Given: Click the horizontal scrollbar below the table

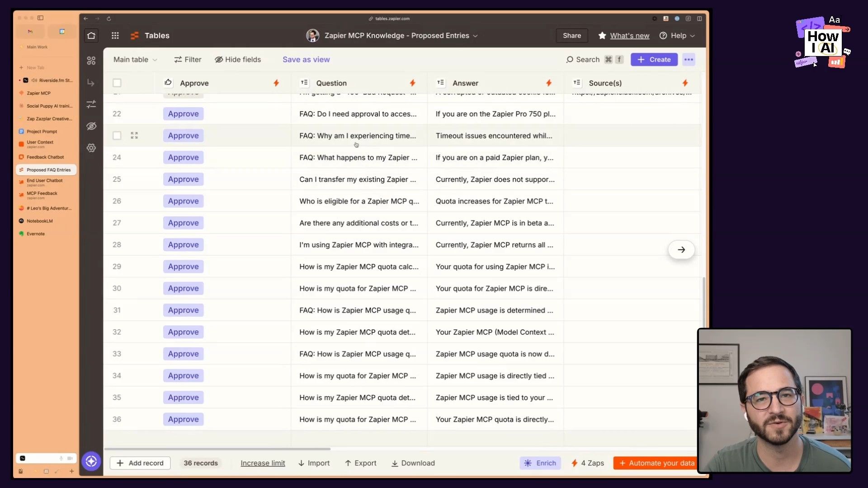Looking at the screenshot, I should pyautogui.click(x=217, y=449).
